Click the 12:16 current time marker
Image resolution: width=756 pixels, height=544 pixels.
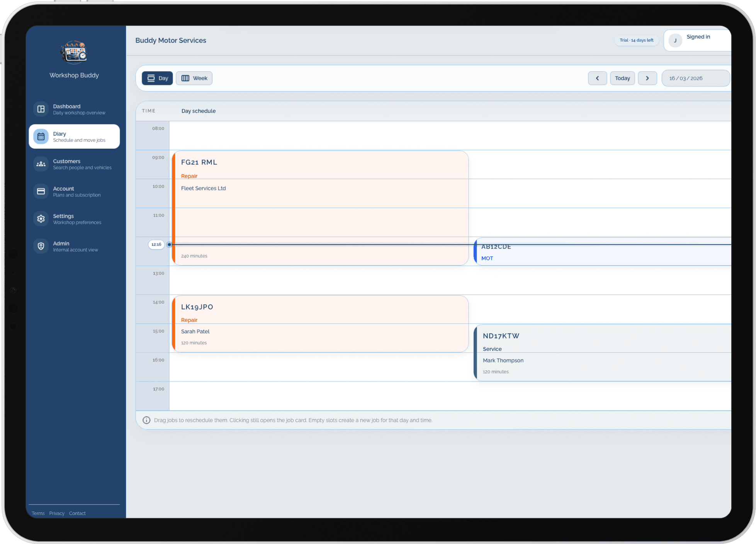(x=156, y=244)
